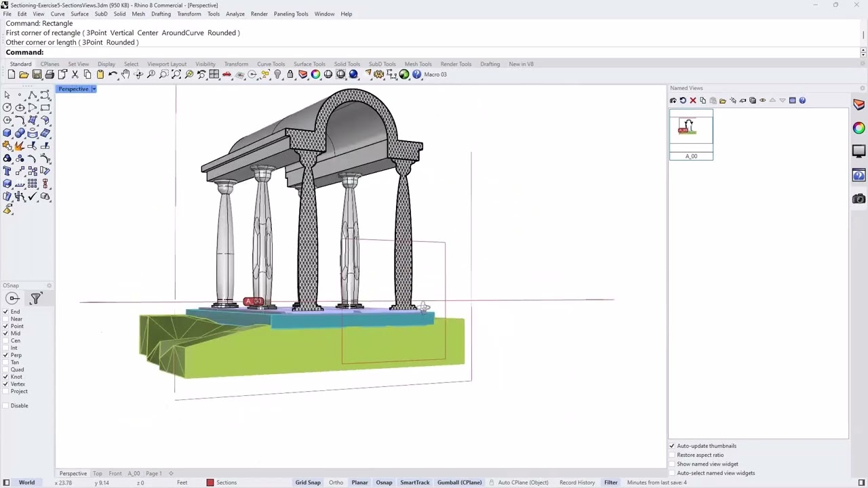Open the Perspective viewport title dropdown arrow
Image resolution: width=868 pixels, height=488 pixels.
coord(94,89)
